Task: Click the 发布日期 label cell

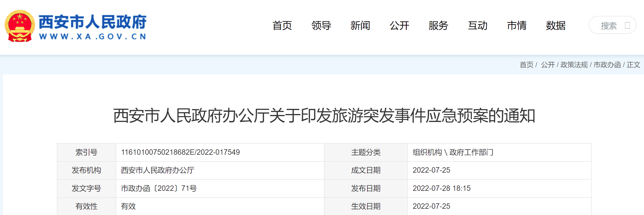Action: click(366, 188)
